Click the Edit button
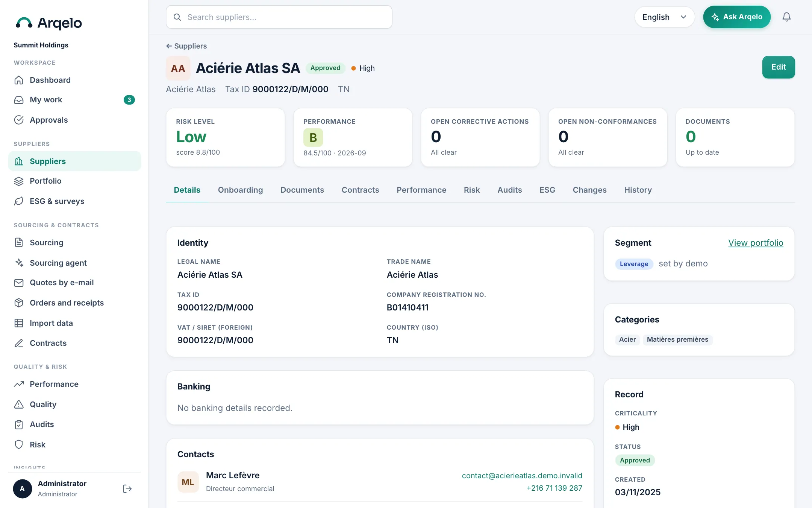Image resolution: width=812 pixels, height=508 pixels. point(778,67)
